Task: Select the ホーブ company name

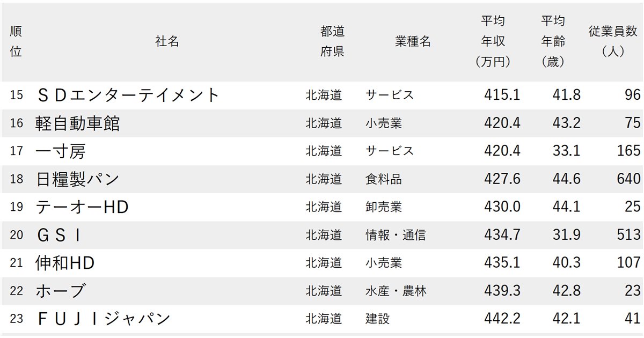Action: click(60, 291)
